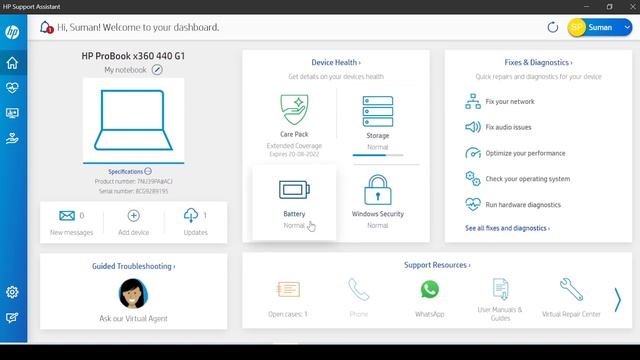The height and width of the screenshot is (360, 640).
Task: Open Guided Troubleshooting heading link
Action: (133, 266)
